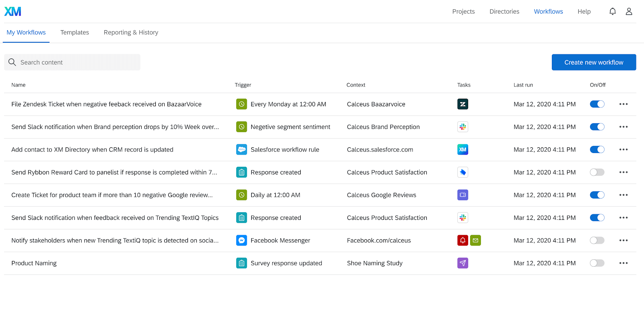
Task: Click Facebook.com/calceus context
Action: (x=379, y=240)
